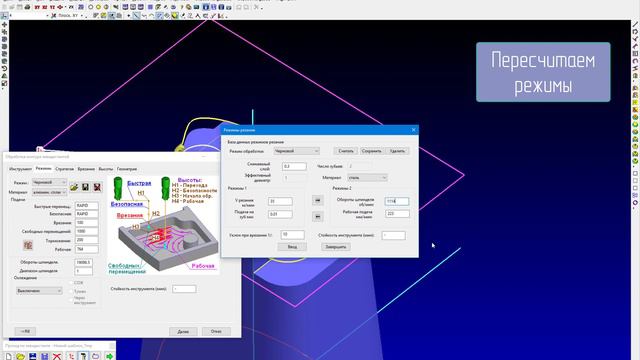Click Обороты шпинделя field in machining dialog
This screenshot has width=640, height=360.
click(83, 262)
